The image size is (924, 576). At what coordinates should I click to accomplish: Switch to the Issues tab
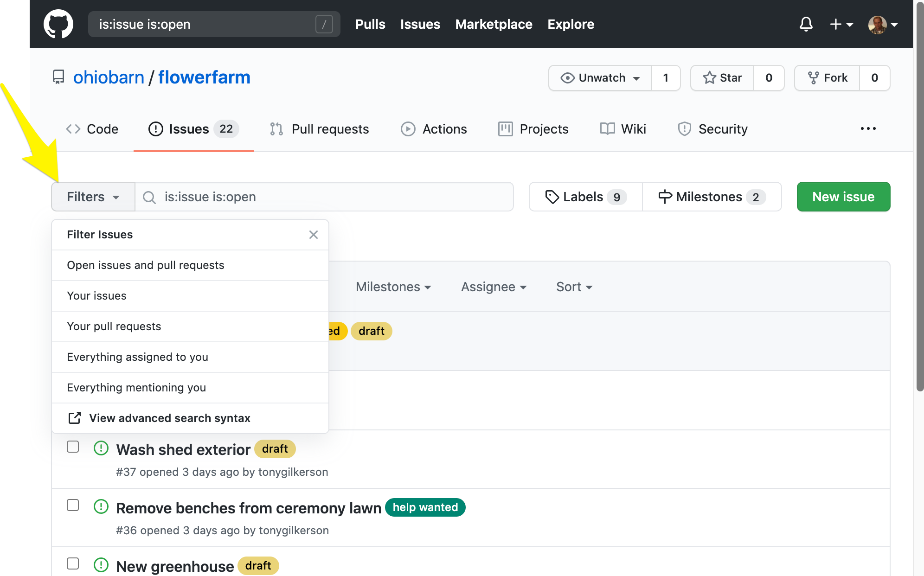click(x=193, y=129)
